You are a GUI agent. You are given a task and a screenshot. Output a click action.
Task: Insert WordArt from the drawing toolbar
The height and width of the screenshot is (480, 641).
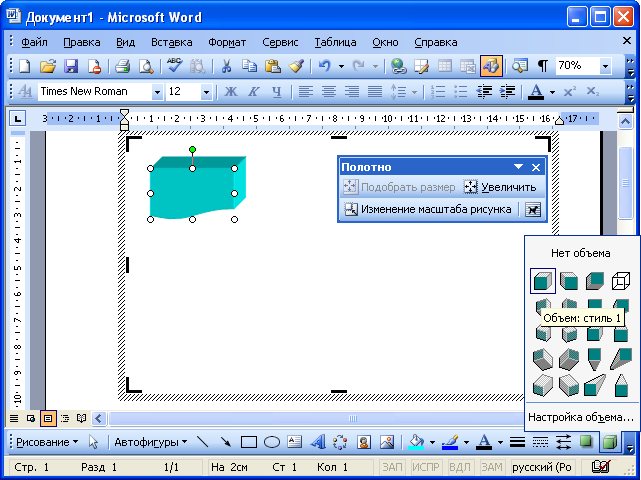318,441
